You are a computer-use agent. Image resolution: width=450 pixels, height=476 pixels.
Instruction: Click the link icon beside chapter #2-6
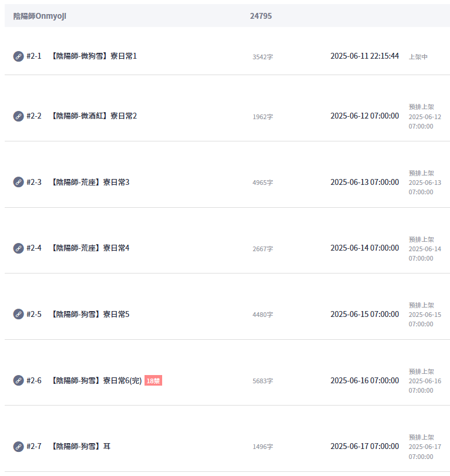[x=19, y=380]
